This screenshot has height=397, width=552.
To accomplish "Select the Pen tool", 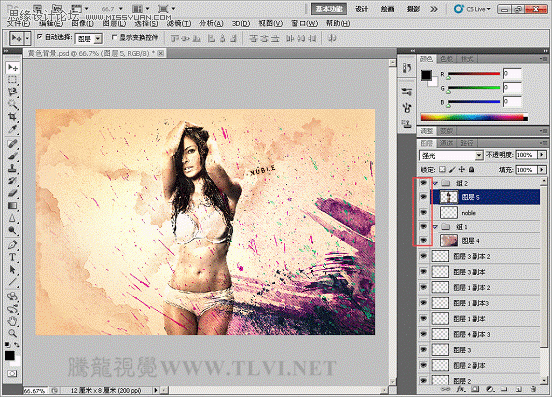I will pos(13,244).
